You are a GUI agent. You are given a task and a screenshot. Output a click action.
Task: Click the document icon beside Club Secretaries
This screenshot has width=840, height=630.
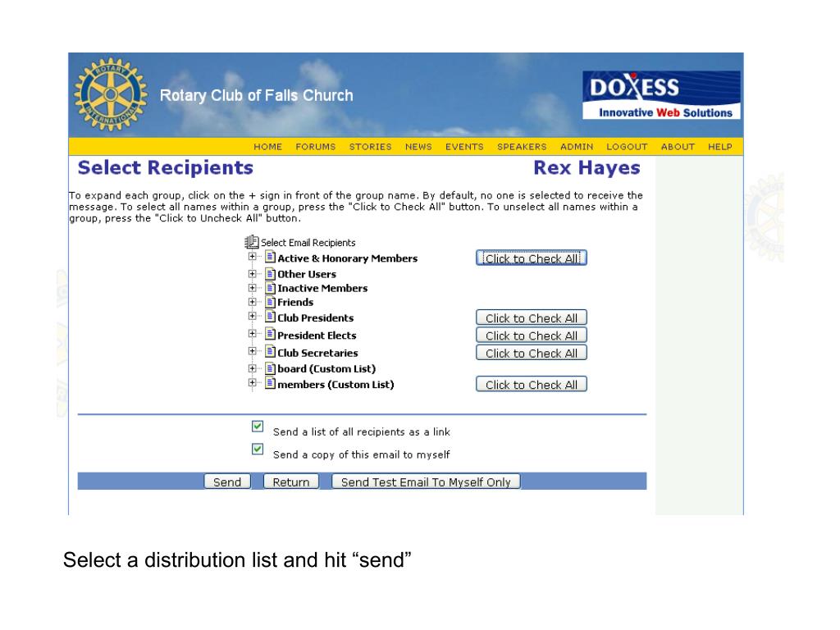click(271, 352)
